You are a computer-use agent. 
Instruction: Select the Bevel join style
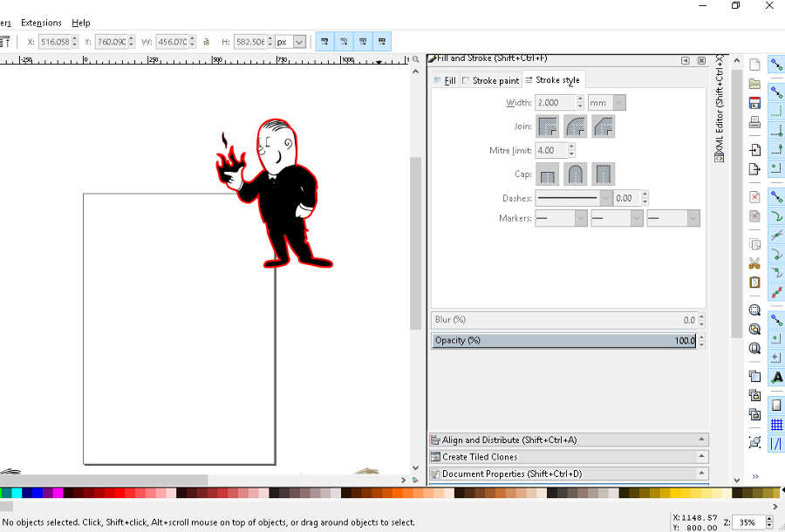coord(603,126)
